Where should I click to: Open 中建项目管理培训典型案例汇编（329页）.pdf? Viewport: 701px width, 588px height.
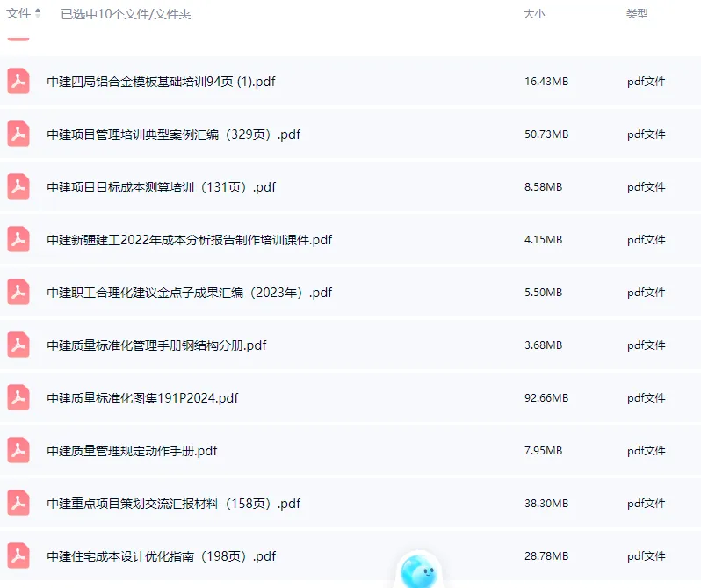173,134
